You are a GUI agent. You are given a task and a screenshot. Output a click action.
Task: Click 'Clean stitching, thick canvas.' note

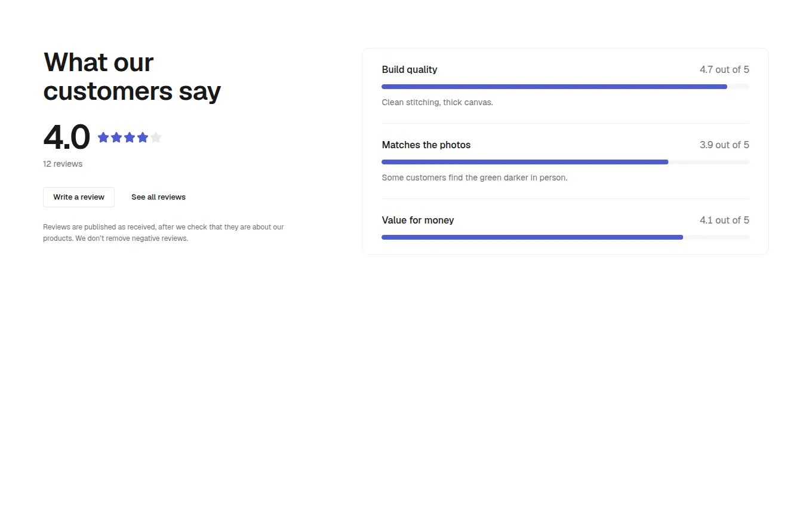pos(438,102)
